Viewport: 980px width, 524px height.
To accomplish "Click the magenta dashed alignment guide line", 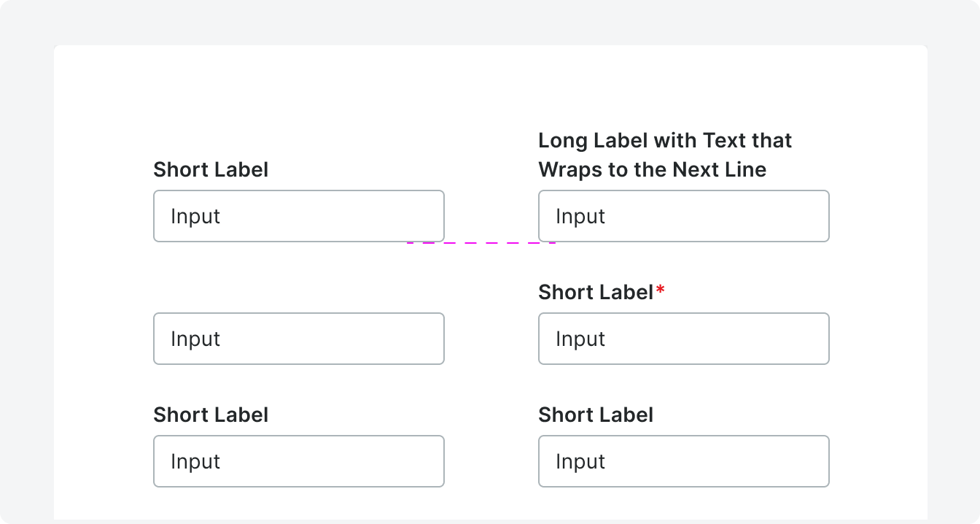I will [x=481, y=242].
